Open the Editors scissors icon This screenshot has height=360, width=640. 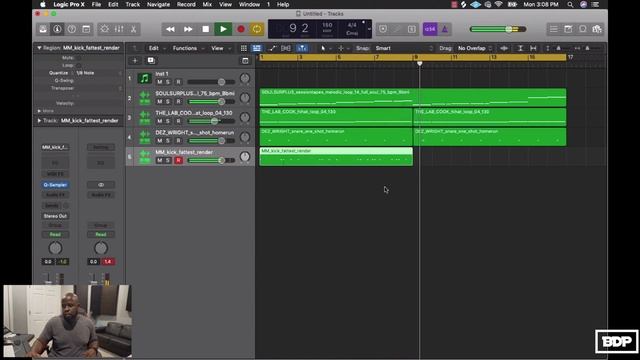pyautogui.click(x=133, y=29)
